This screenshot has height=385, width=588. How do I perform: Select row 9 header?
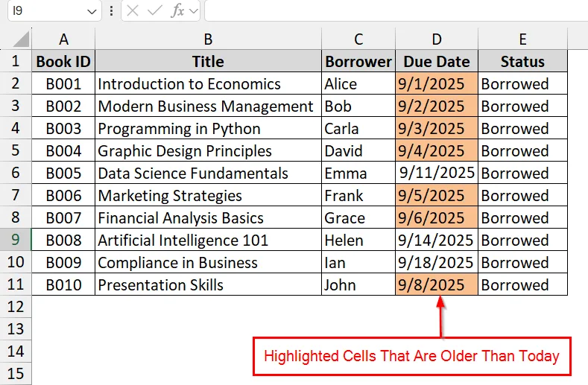click(x=16, y=240)
